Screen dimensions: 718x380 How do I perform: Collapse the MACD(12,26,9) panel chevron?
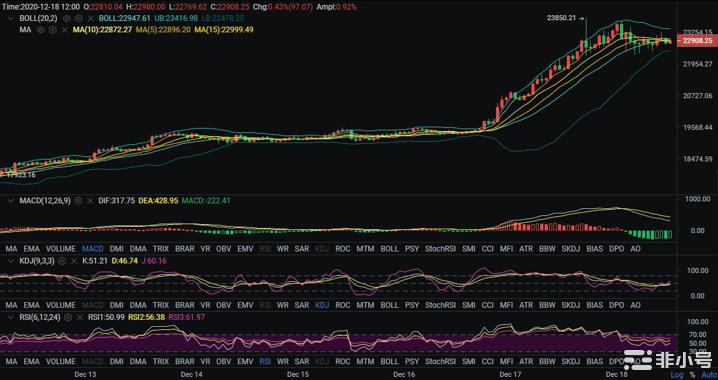tap(11, 201)
